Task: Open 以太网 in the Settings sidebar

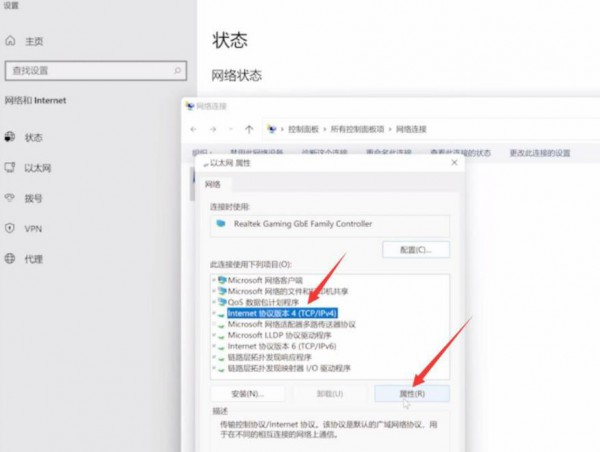Action: click(x=38, y=168)
